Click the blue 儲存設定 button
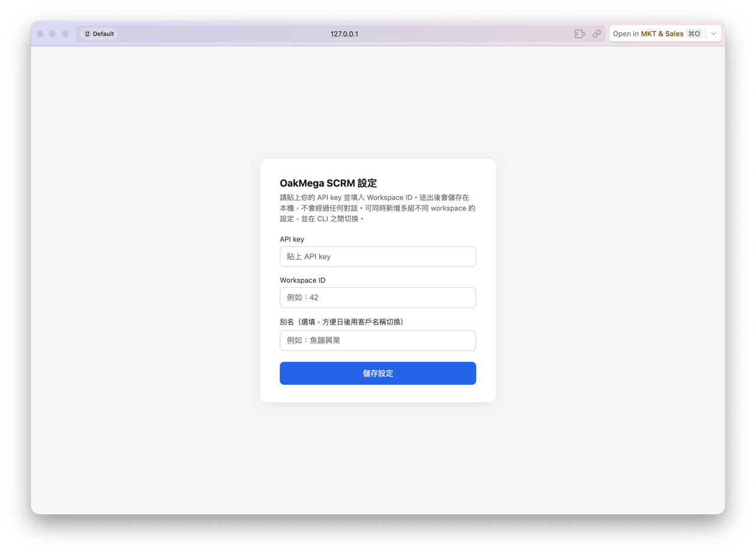The height and width of the screenshot is (555, 756). click(378, 374)
